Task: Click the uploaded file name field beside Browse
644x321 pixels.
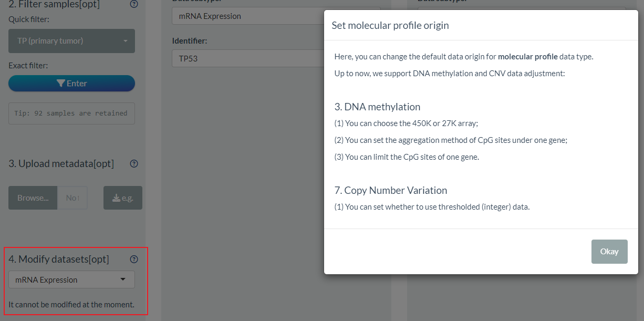Action: pos(72,198)
